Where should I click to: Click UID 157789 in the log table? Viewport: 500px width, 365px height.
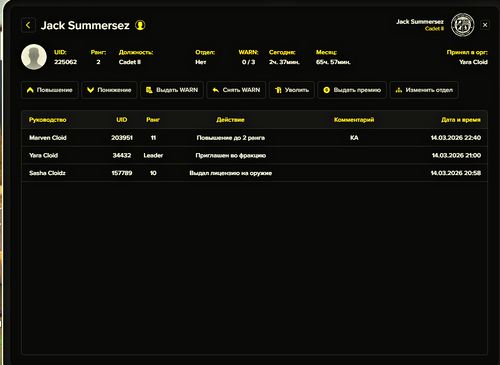[122, 173]
